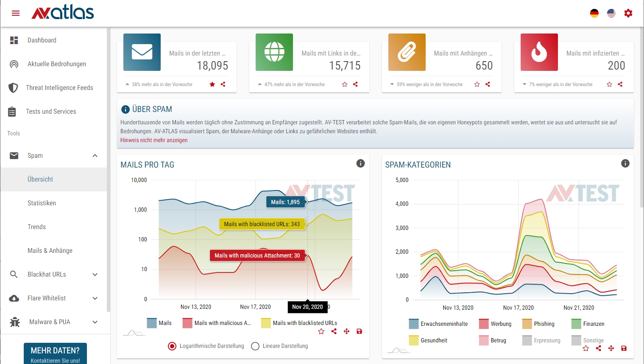
Task: Toggle Phishing color swatch in legend
Action: 527,324
